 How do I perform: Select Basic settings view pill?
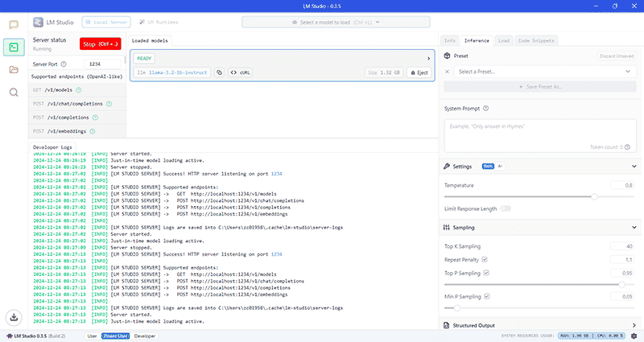tap(488, 167)
